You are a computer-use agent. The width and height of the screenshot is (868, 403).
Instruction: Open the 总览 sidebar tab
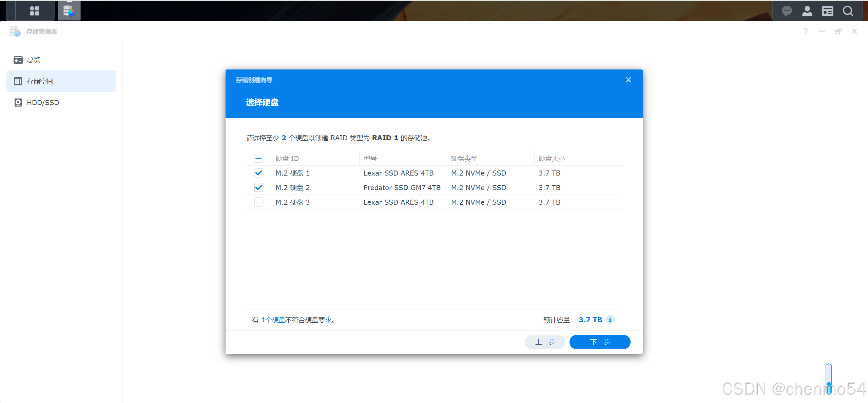coord(33,60)
